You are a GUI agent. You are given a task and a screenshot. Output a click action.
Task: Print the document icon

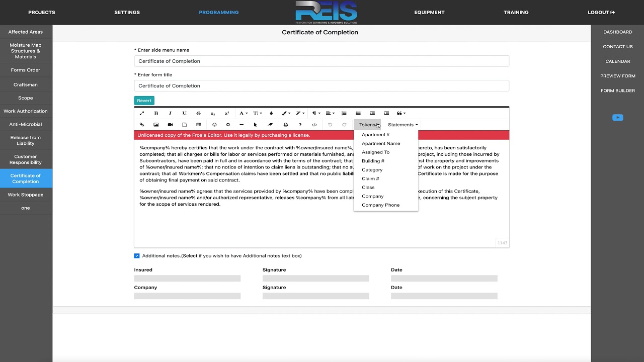click(x=286, y=125)
